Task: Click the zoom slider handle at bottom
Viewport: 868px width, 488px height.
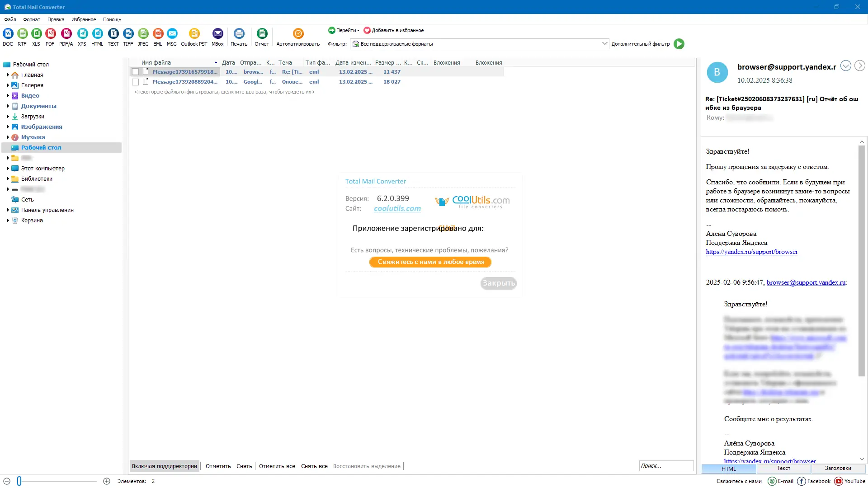Action: pyautogui.click(x=19, y=481)
